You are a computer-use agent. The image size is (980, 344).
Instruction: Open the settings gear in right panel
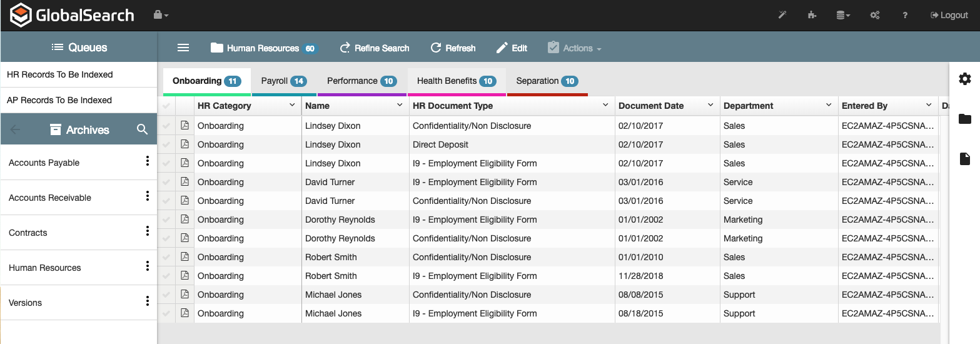click(x=965, y=79)
